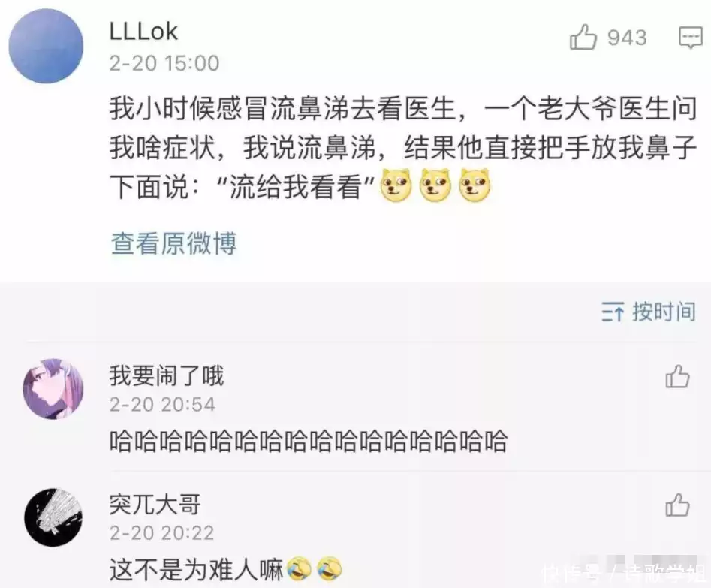Click the third doge emoji in the post
This screenshot has width=711, height=588.
475,185
